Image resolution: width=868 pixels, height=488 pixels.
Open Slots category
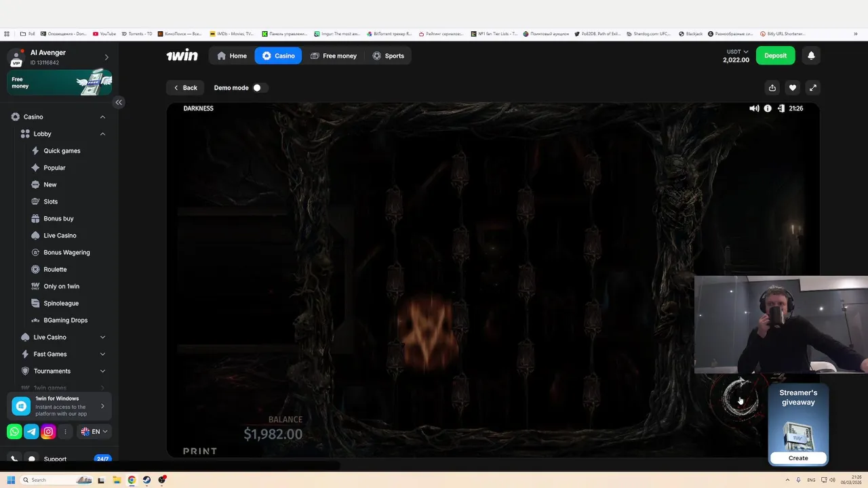pyautogui.click(x=50, y=201)
